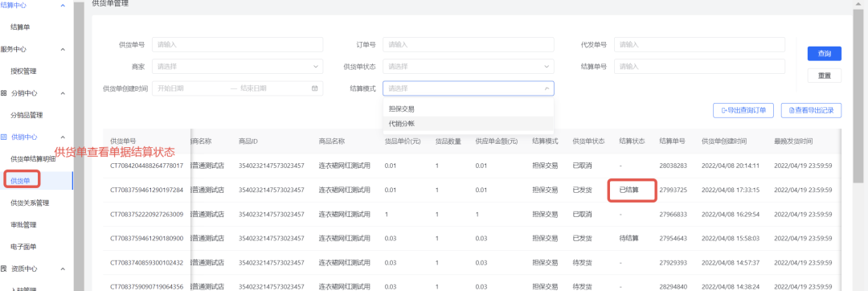Click creation time 2022/04/08 20:14:11
The height and width of the screenshot is (291, 868).
[730, 166]
